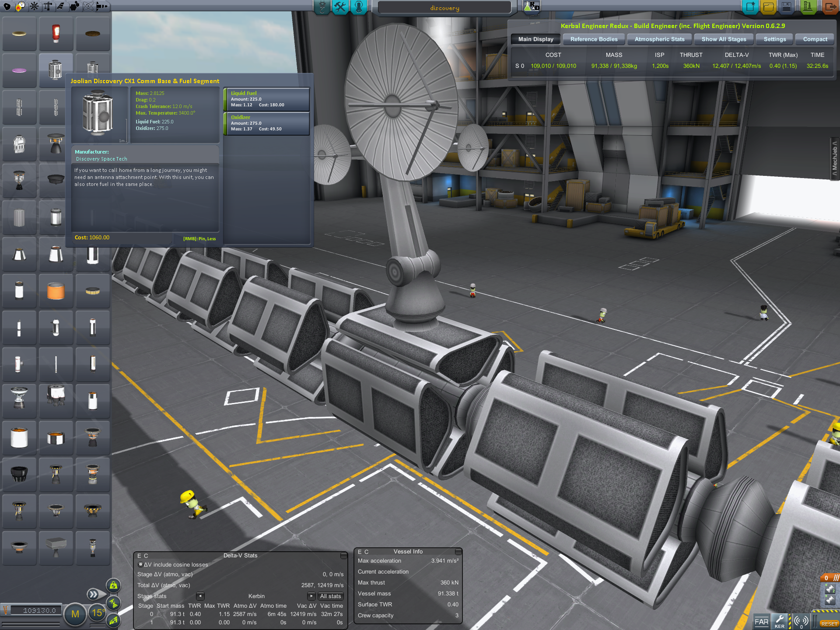Click the Liquid Fuel resource panel
This screenshot has height=630, width=840.
(266, 99)
